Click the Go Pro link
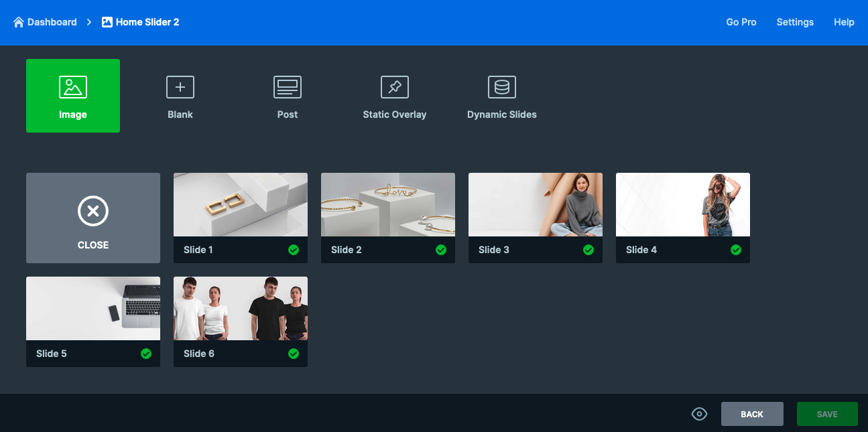This screenshot has width=868, height=432. pyautogui.click(x=741, y=22)
